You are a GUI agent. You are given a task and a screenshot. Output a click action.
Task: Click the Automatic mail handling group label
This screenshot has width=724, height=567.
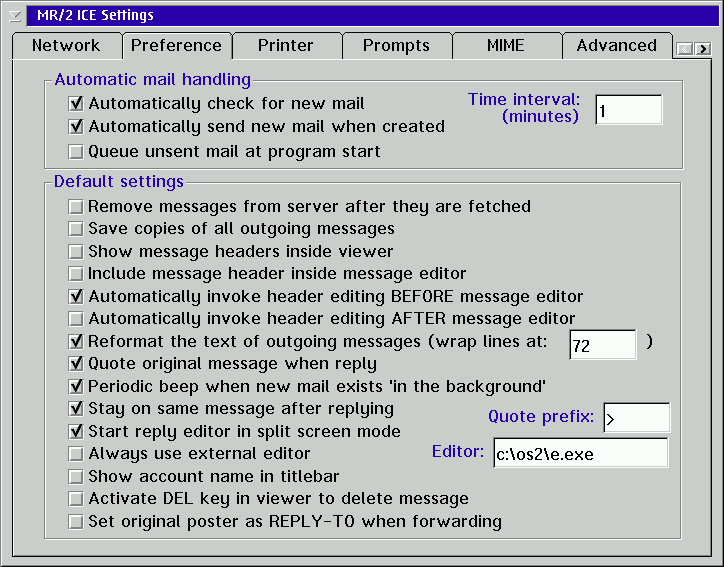pos(153,79)
